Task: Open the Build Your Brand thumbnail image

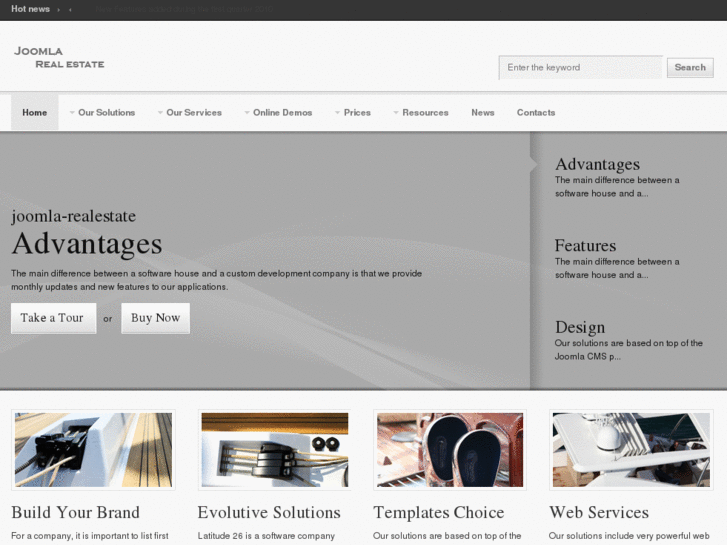Action: coord(93,450)
